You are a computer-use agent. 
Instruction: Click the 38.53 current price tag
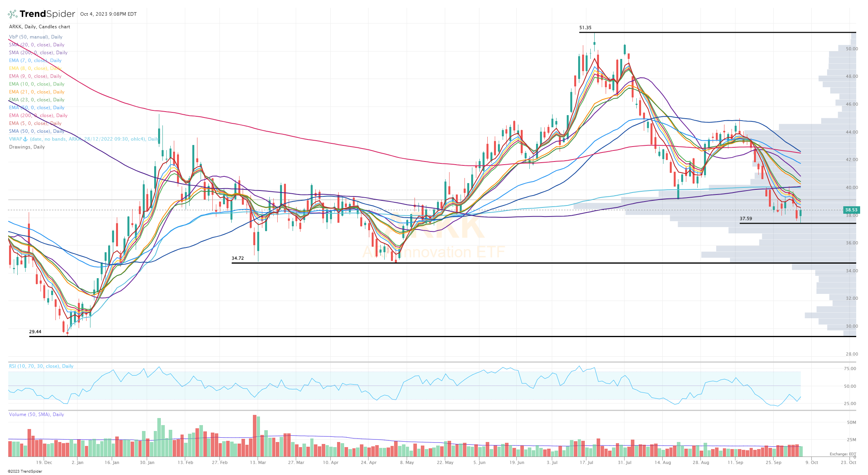click(x=851, y=210)
